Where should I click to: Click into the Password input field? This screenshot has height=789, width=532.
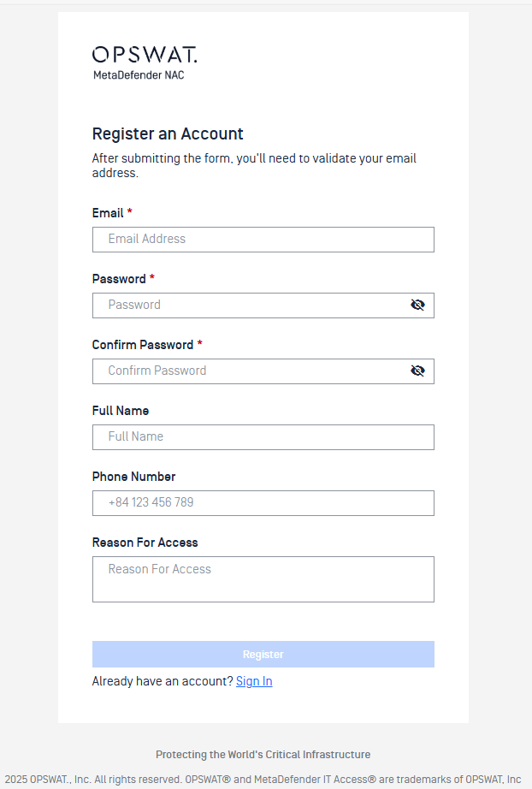pyautogui.click(x=248, y=306)
